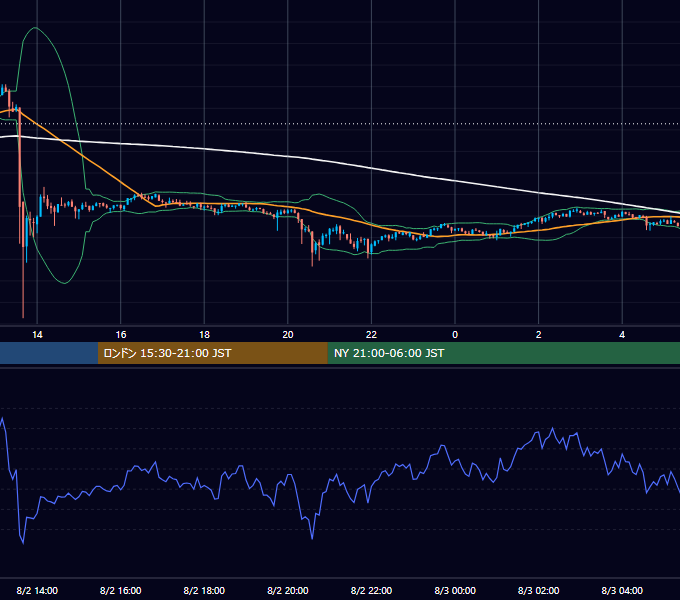
Task: Click the 0 hour label on price chart axis
Action: [x=455, y=335]
